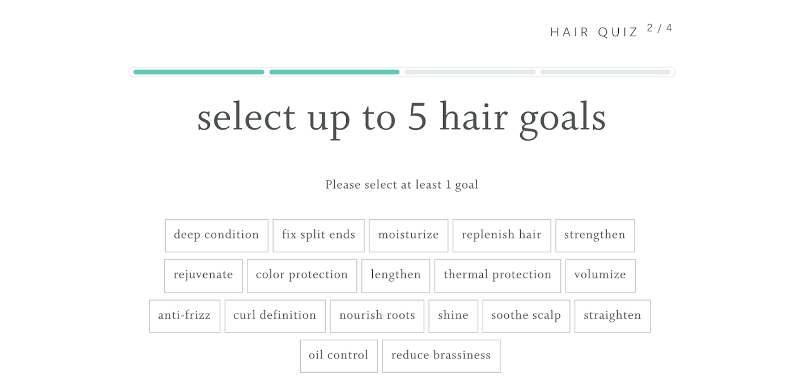Toggle curl definition option
Image resolution: width=790 pixels, height=390 pixels.
coord(275,316)
